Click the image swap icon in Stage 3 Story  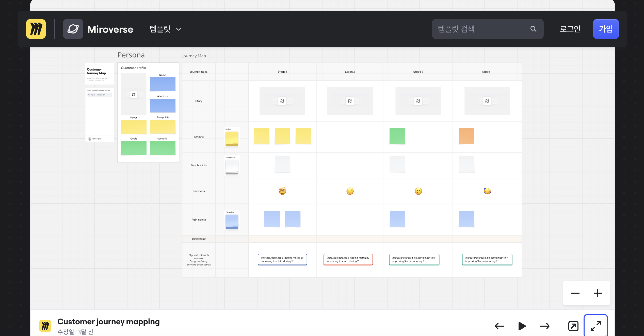tap(418, 100)
